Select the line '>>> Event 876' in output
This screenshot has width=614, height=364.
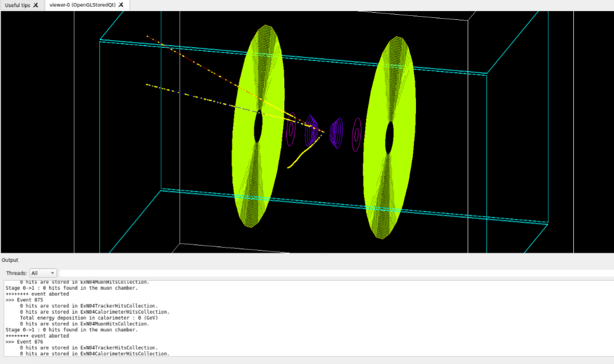click(x=25, y=341)
